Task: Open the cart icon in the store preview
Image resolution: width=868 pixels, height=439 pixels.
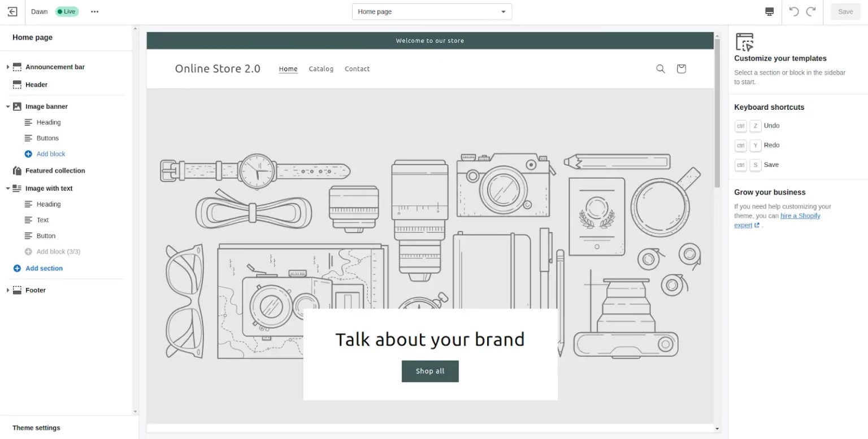Action: point(681,68)
